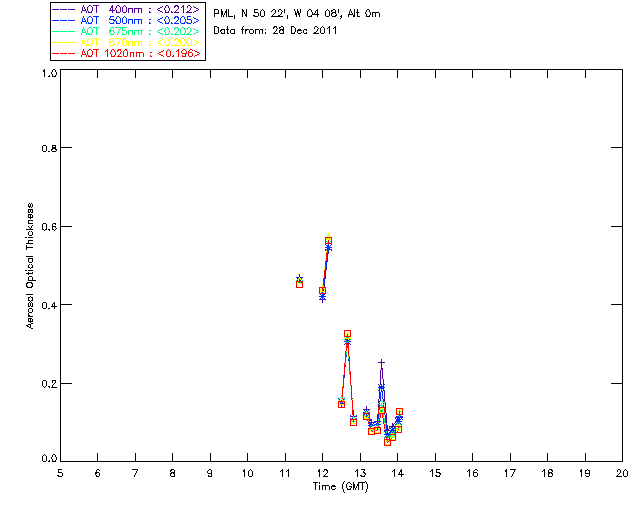
Task: Click the x-axis tick label '11'
Action: pyautogui.click(x=285, y=473)
